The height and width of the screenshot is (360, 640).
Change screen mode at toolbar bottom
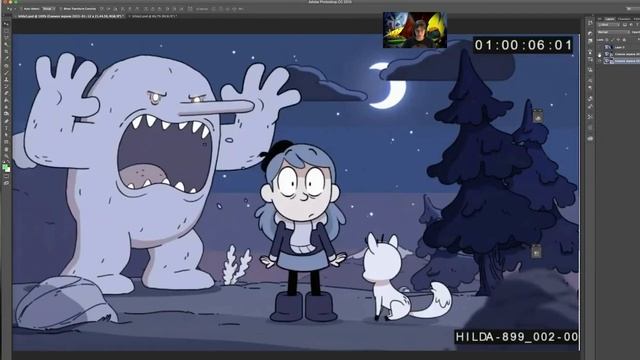click(6, 183)
